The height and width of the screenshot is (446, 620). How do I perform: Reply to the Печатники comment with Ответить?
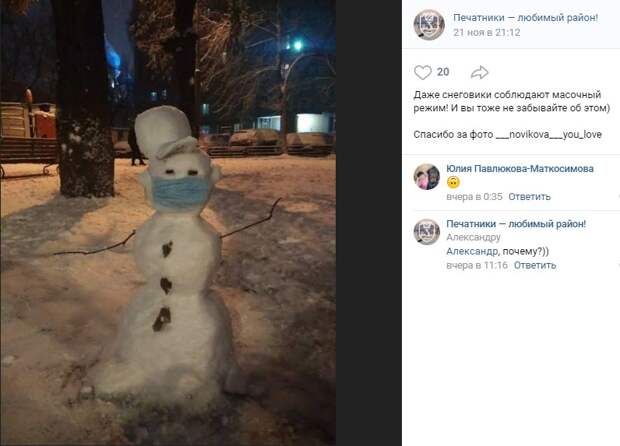coord(535,265)
